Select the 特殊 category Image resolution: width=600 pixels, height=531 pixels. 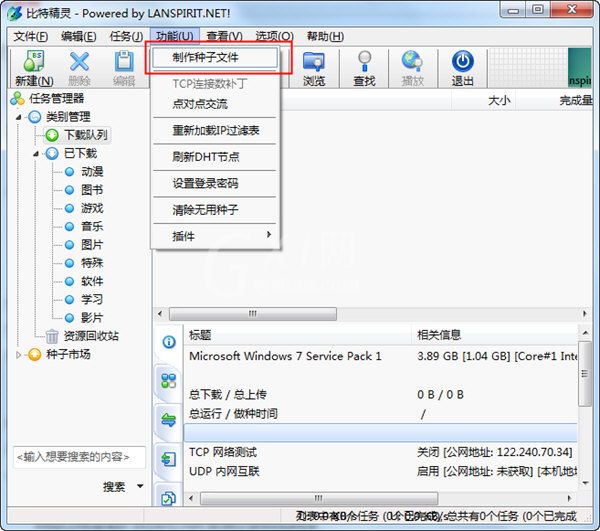click(x=92, y=263)
